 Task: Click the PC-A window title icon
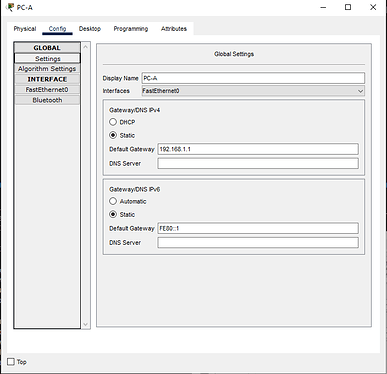click(10, 7)
